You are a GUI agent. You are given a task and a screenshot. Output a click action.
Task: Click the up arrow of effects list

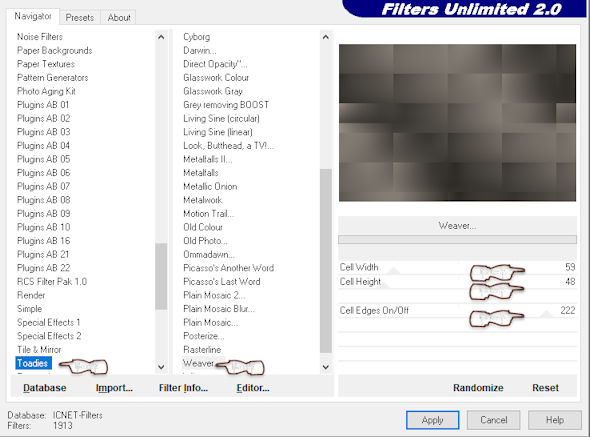tap(326, 37)
